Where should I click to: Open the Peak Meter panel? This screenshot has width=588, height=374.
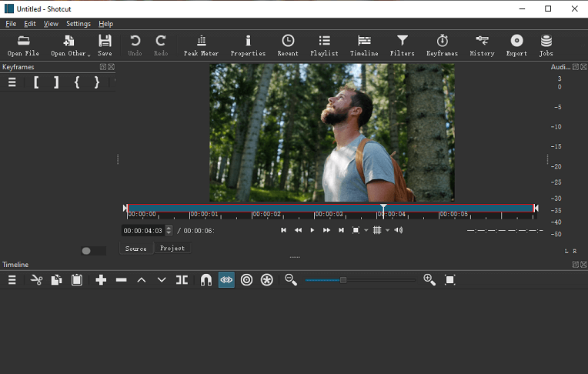[201, 45]
